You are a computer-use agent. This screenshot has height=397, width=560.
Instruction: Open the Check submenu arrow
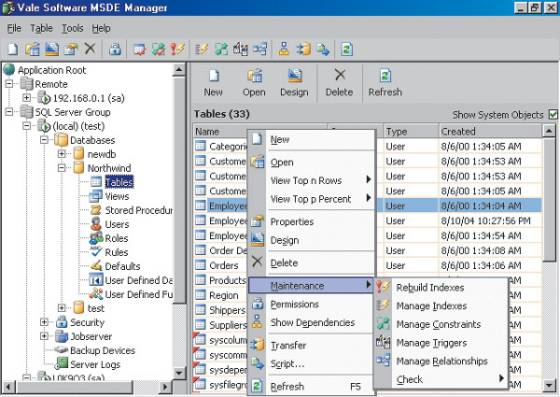point(501,378)
